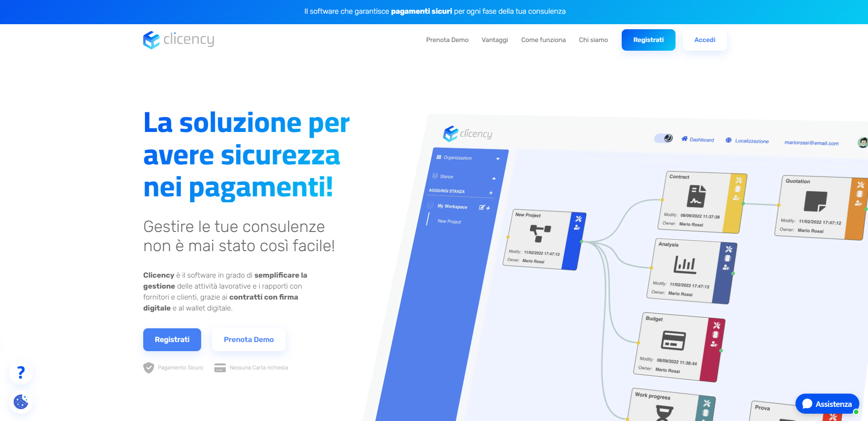Click the Organizzazioni grid icon
868x421 pixels.
[439, 157]
